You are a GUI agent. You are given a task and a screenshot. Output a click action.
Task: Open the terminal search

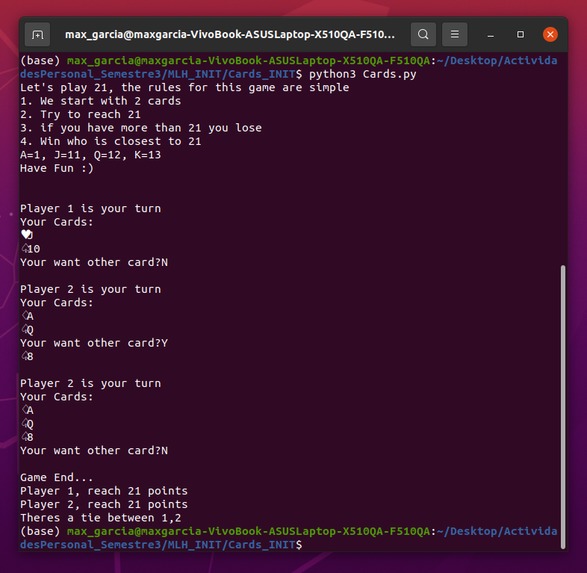423,34
